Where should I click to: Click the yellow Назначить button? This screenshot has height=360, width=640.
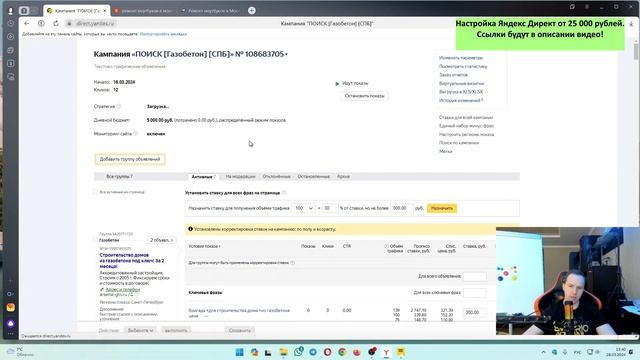(442, 208)
